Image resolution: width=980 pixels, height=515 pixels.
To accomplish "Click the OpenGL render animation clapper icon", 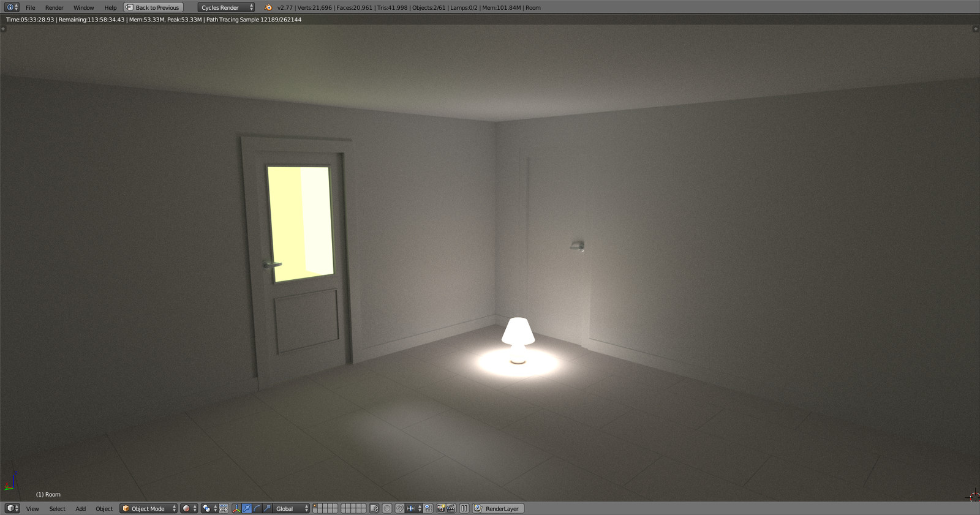I will [451, 508].
